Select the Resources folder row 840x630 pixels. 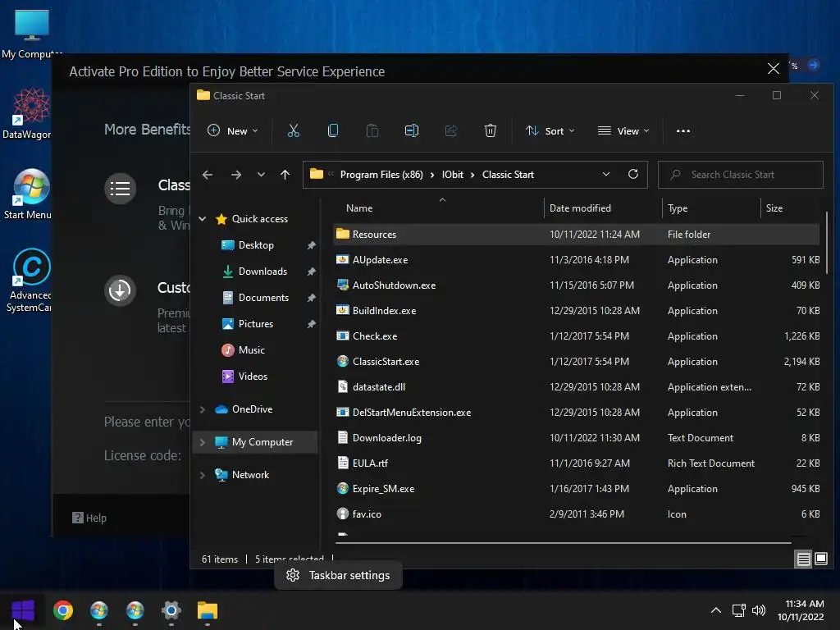[x=577, y=234]
